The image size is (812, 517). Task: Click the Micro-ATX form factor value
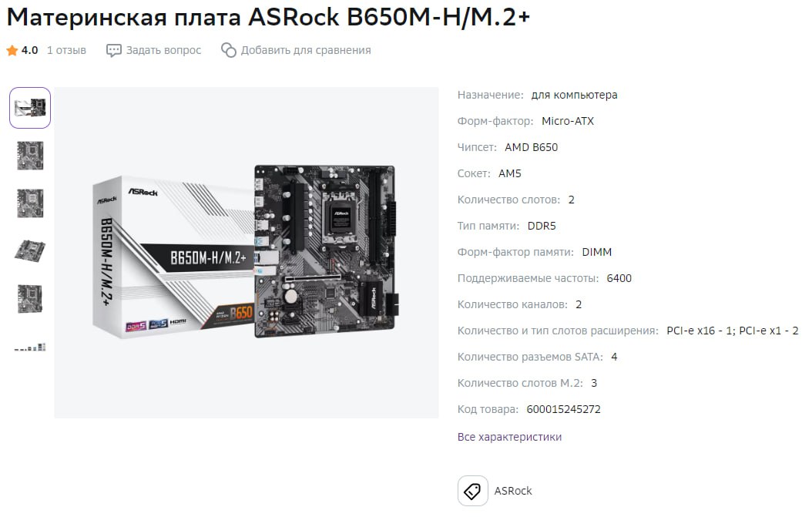point(568,121)
